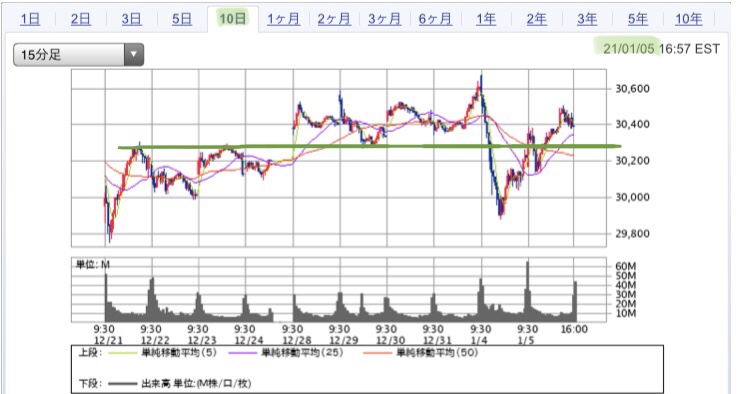The width and height of the screenshot is (741, 394).
Task: Click the tallest volume bar on 1/5
Action: (527, 291)
